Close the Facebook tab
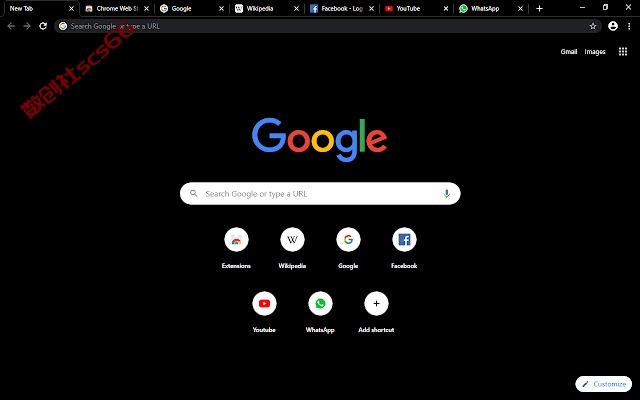The height and width of the screenshot is (400, 640). click(x=371, y=9)
